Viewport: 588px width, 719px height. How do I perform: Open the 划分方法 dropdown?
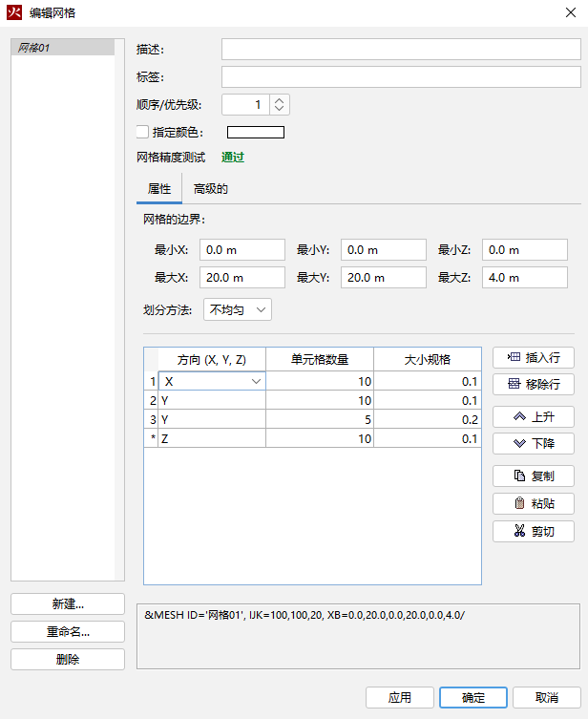(x=238, y=309)
